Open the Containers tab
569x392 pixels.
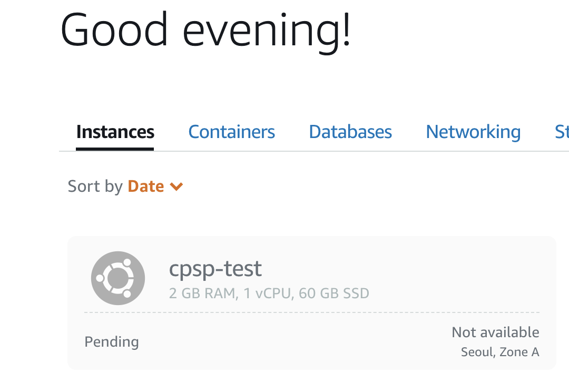point(231,132)
